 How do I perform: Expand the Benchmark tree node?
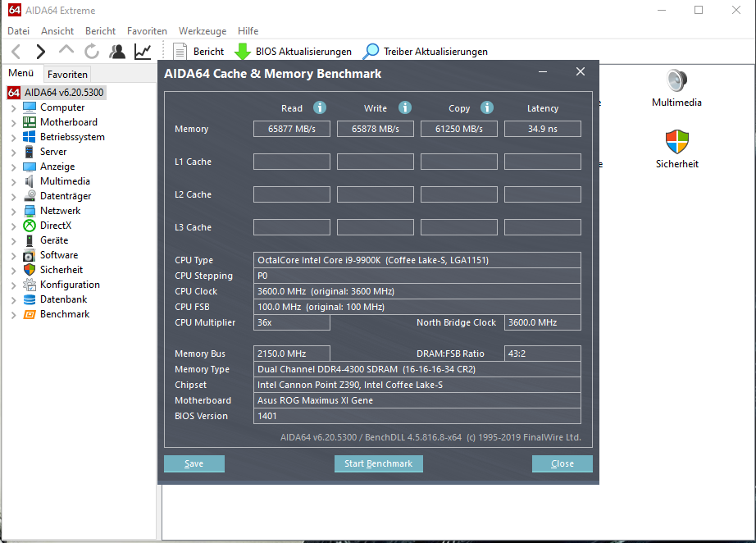13,315
